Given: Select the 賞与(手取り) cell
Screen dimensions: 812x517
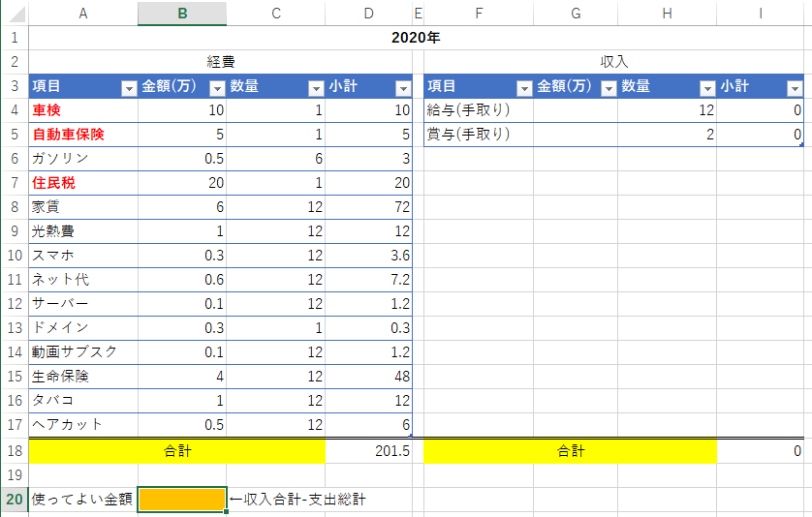Looking at the screenshot, I should (479, 135).
